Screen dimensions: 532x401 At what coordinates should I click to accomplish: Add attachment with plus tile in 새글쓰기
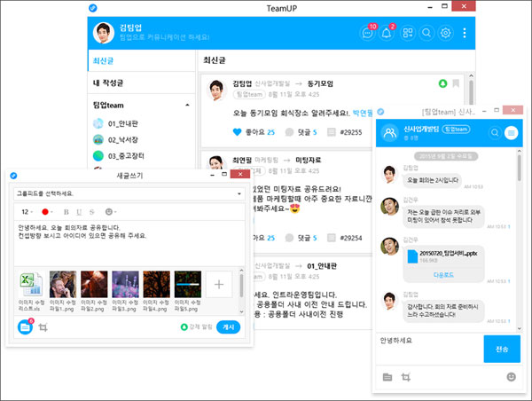tap(219, 284)
